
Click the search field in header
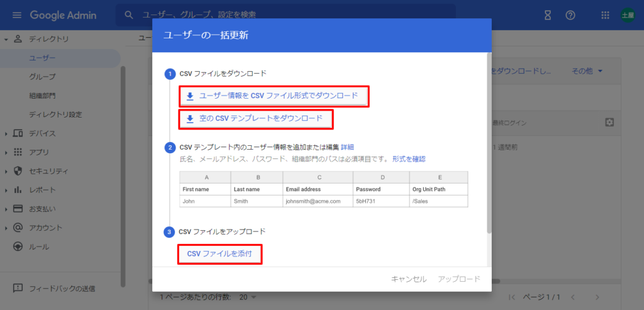tap(289, 14)
